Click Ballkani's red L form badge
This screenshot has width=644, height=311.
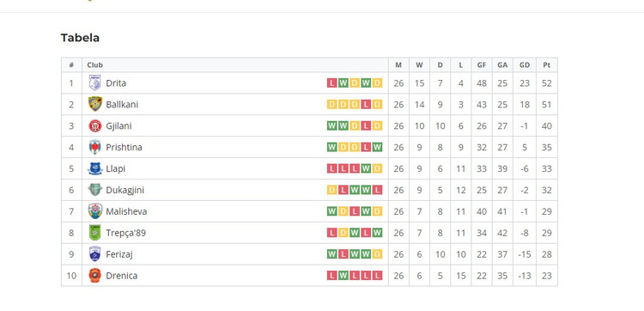point(366,104)
